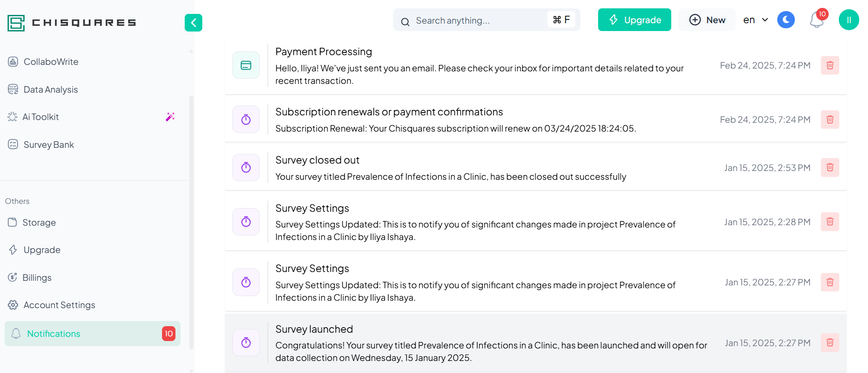This screenshot has width=868, height=373.
Task: Click the Payment Processing card icon
Action: (x=246, y=65)
